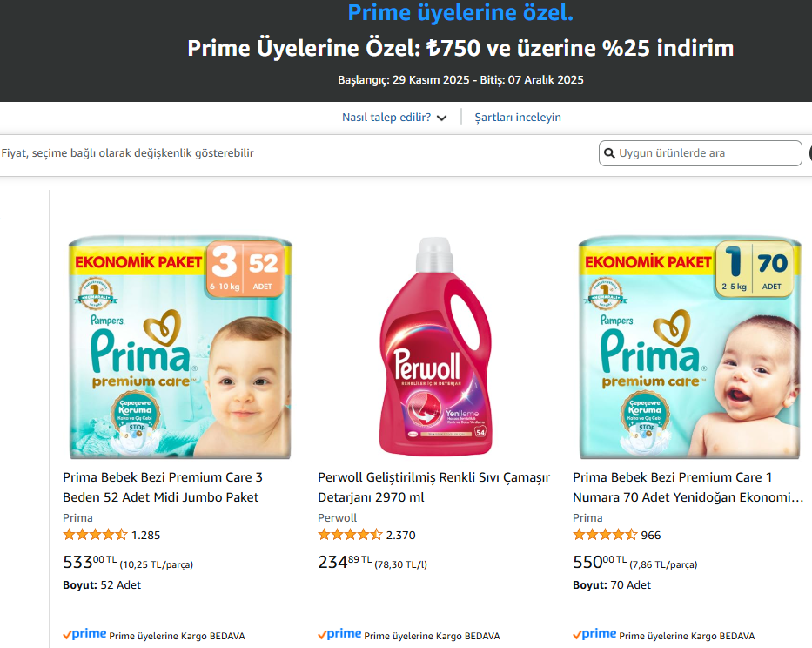Click the 2.370 reviews count link
This screenshot has height=648, width=812.
[401, 535]
